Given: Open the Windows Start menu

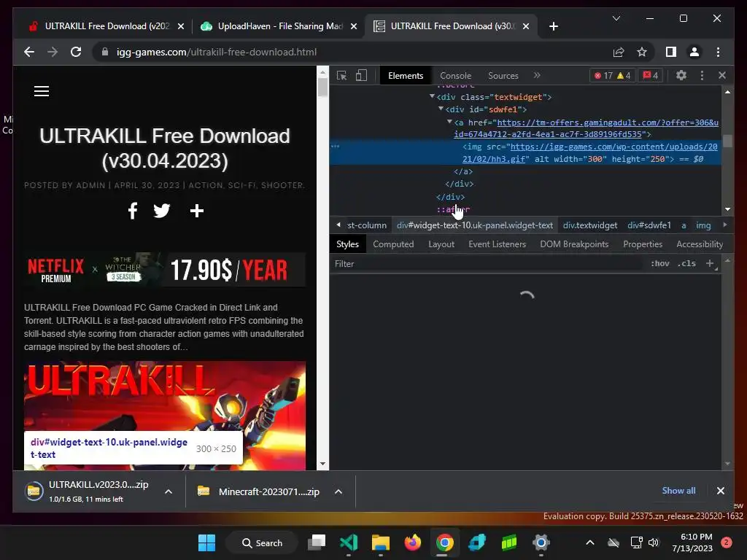Looking at the screenshot, I should [206, 542].
